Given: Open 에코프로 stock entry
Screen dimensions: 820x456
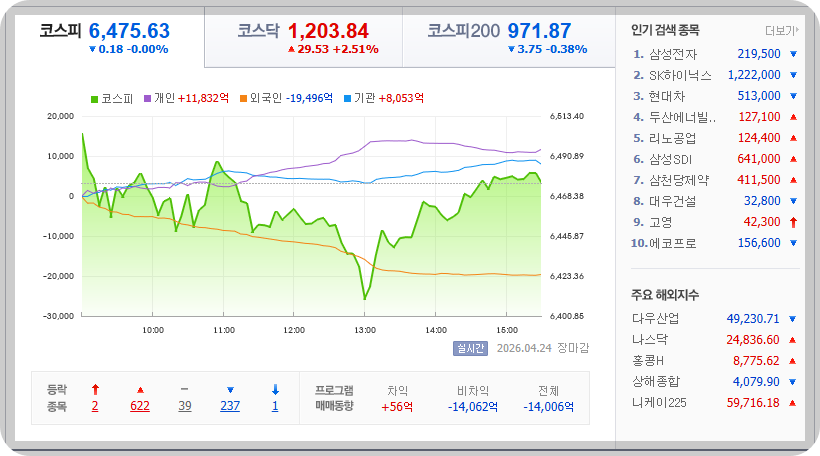Looking at the screenshot, I should point(673,243).
